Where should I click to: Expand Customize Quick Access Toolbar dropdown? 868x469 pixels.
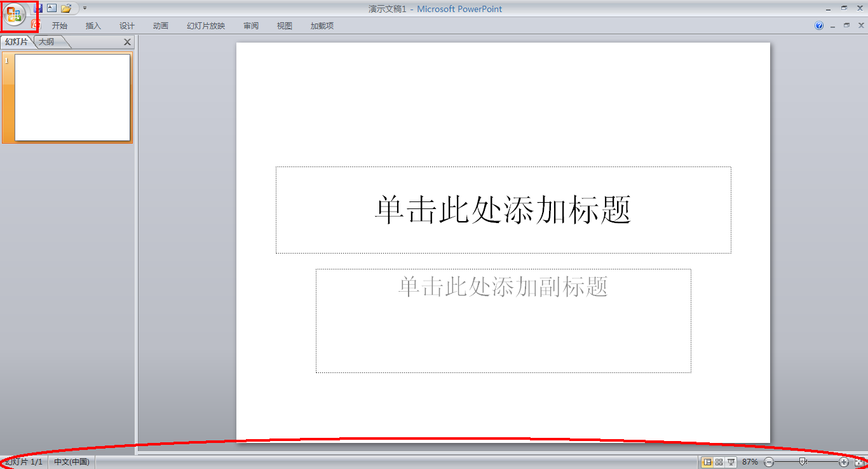pyautogui.click(x=85, y=8)
